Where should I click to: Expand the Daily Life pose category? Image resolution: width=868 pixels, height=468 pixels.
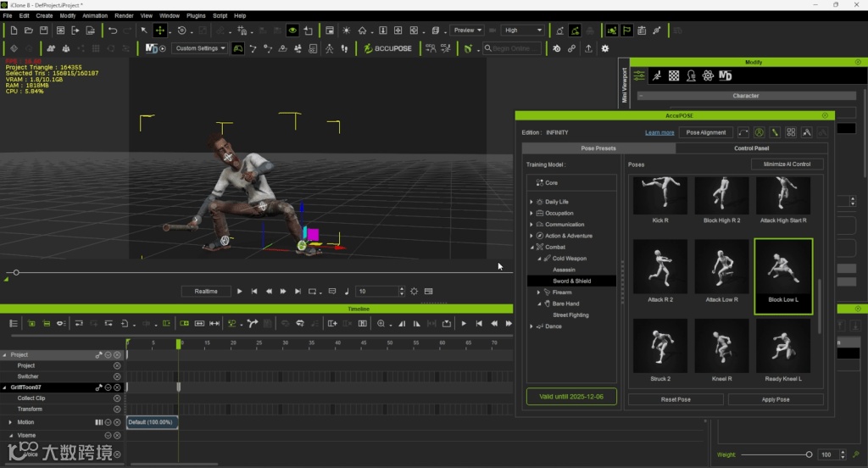coord(531,202)
